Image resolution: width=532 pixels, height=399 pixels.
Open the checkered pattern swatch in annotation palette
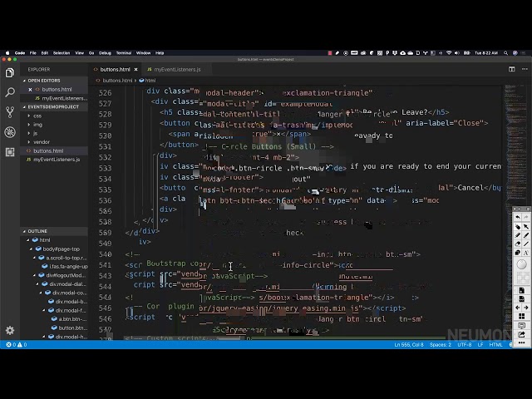[522, 278]
